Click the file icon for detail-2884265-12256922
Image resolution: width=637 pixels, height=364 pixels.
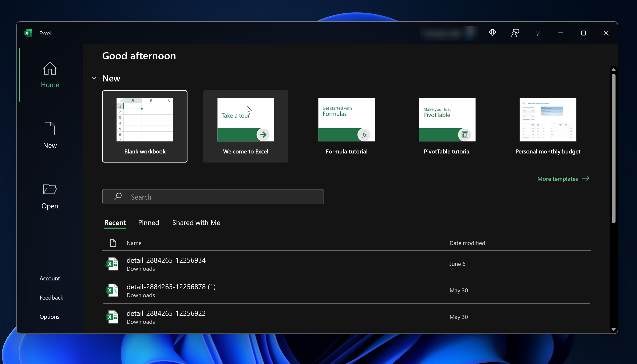point(112,317)
